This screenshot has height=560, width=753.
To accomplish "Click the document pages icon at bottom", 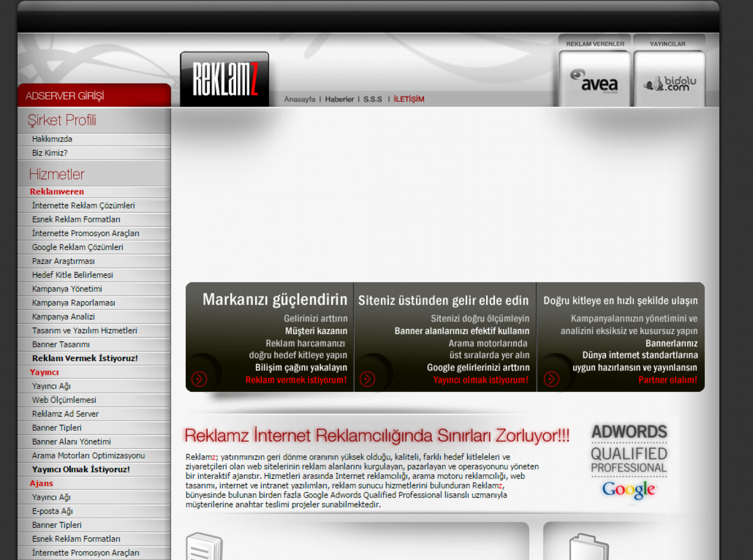I will pos(204,547).
